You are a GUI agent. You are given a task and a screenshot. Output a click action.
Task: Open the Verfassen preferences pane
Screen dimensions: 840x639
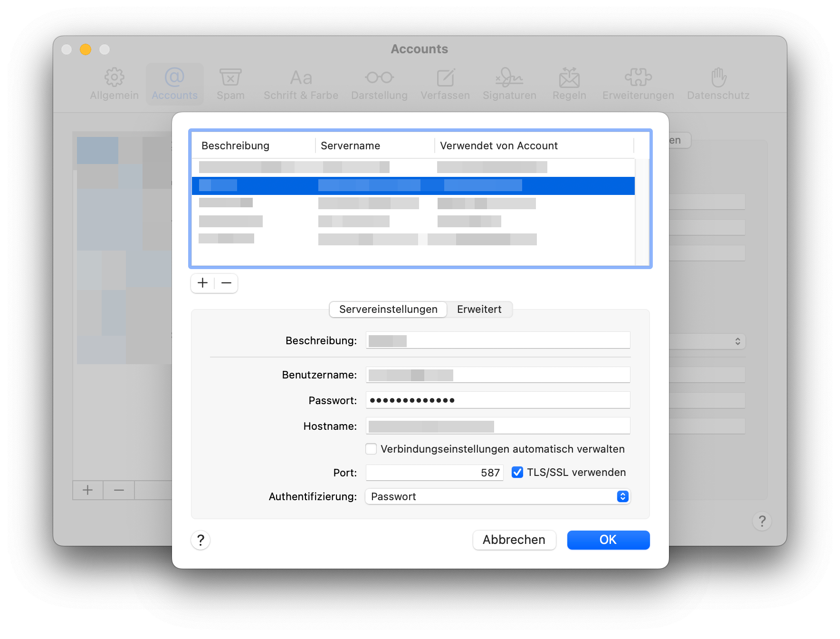[445, 84]
